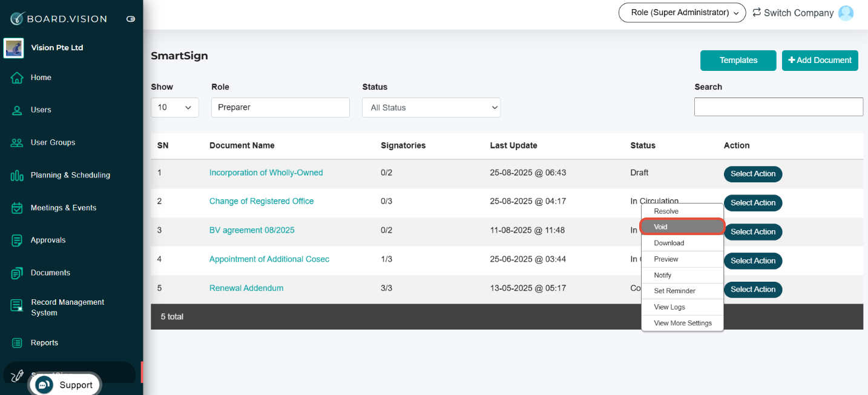Viewport: 868px width, 395px height.
Task: Choose Void from the action menu
Action: click(x=683, y=227)
